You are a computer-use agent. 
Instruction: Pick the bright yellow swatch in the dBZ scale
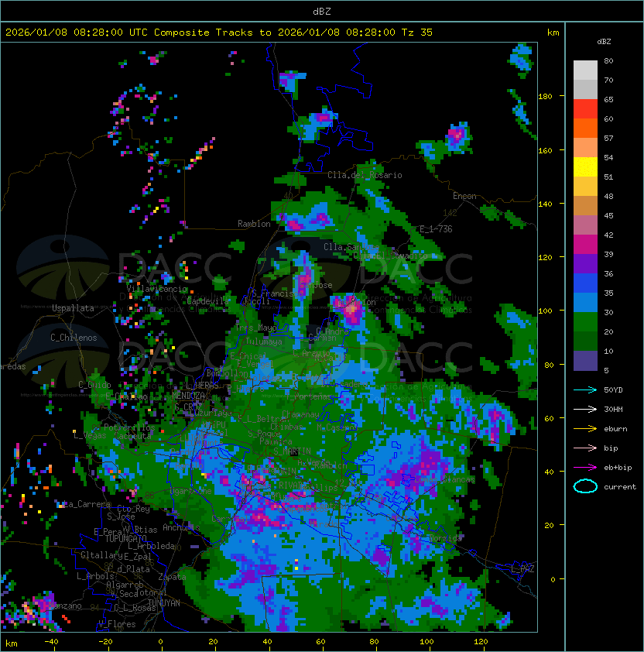coord(585,167)
